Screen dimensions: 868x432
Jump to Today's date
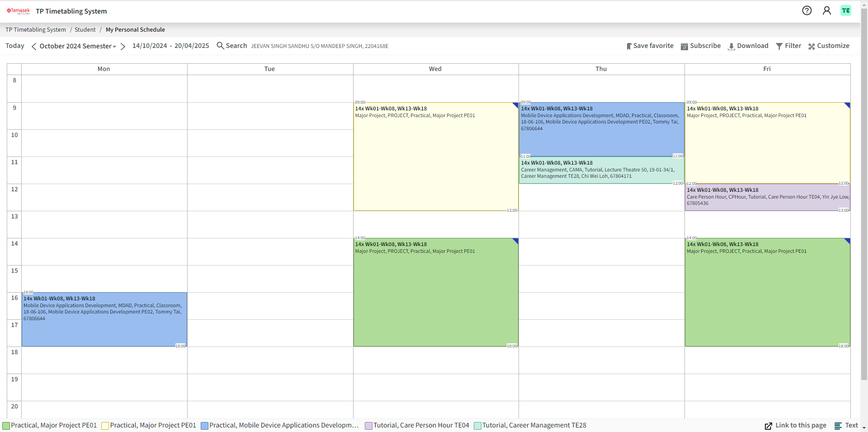point(15,46)
